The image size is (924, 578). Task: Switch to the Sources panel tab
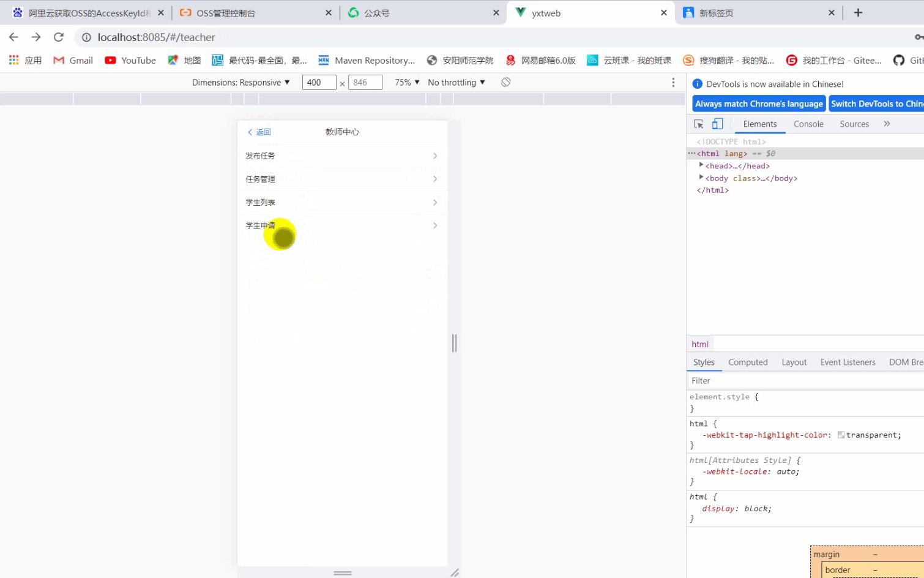point(854,124)
